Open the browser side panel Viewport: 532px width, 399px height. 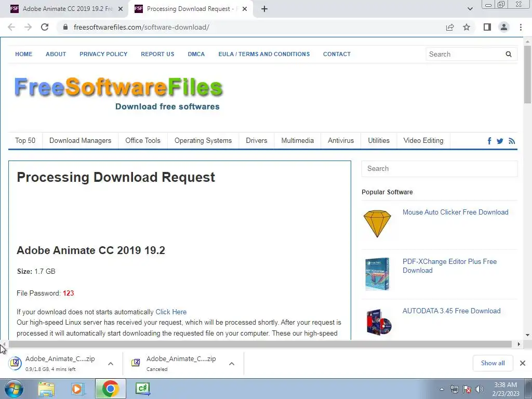point(487,27)
